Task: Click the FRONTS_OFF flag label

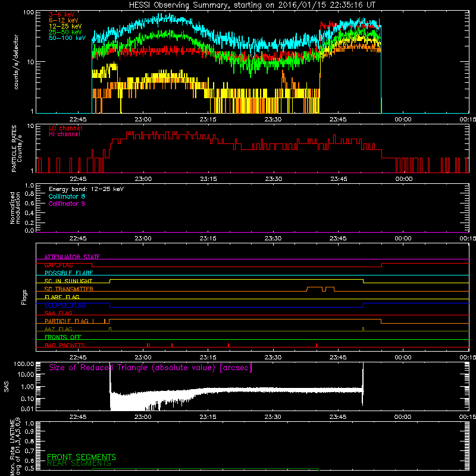Action: 63,337
